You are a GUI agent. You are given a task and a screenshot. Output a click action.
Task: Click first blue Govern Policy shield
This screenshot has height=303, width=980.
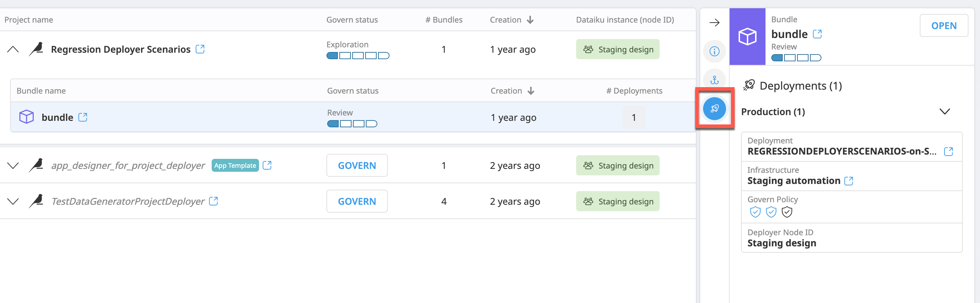tap(755, 212)
